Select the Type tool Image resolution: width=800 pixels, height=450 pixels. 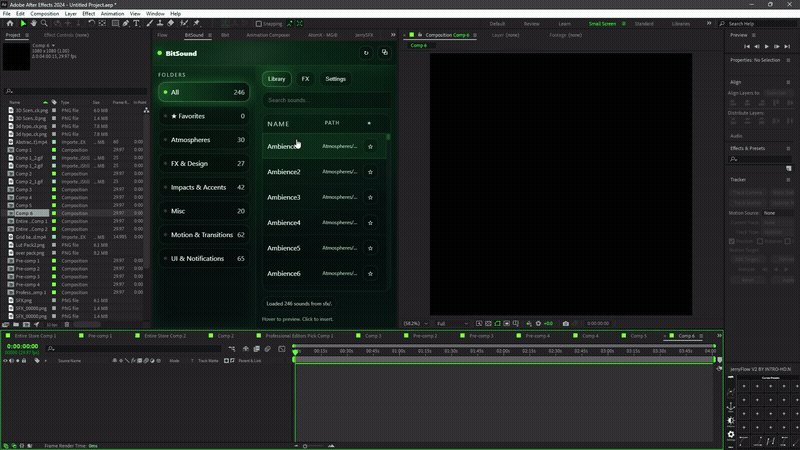click(136, 23)
